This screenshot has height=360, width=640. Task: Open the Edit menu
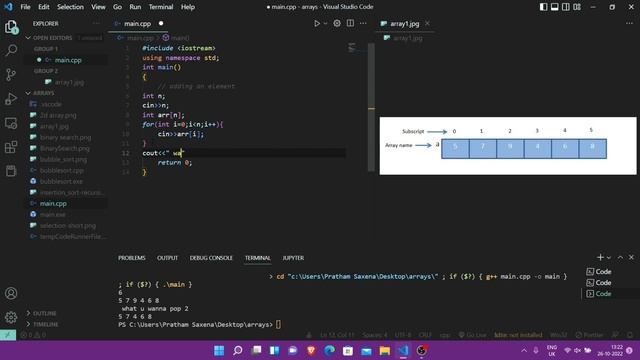tap(44, 7)
